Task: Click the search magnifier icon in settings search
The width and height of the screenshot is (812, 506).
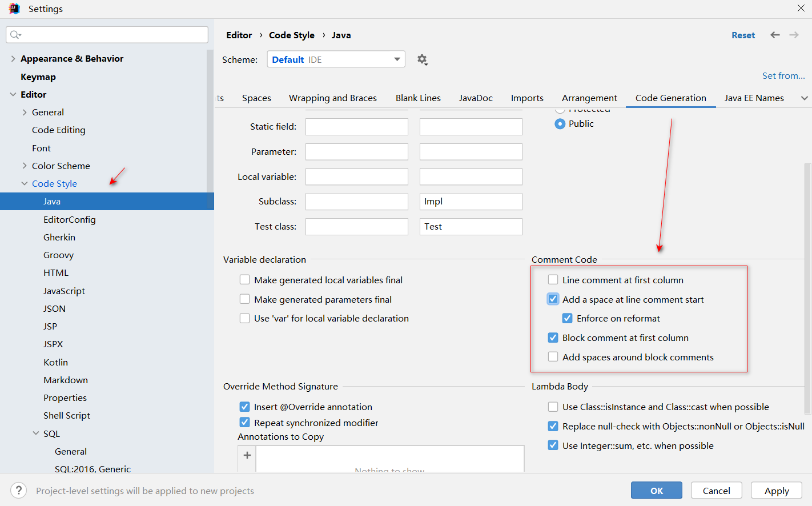Action: tap(15, 35)
